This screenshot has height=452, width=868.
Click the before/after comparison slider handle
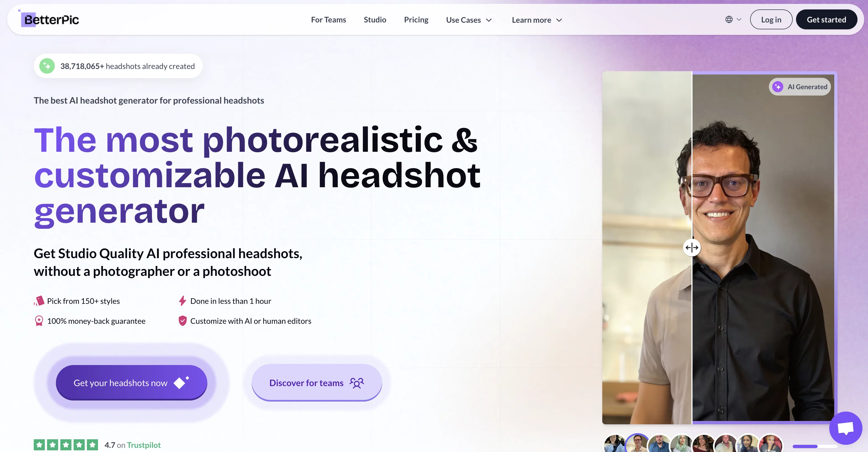coord(692,248)
